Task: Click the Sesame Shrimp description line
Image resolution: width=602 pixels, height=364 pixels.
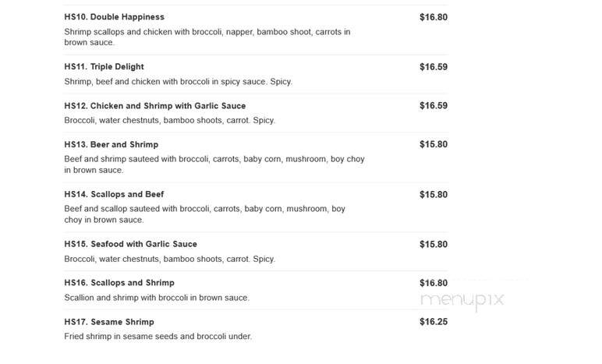Action: pyautogui.click(x=158, y=337)
